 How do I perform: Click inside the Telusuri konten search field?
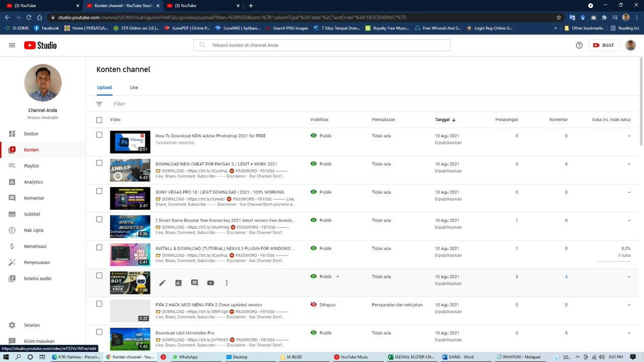click(x=322, y=46)
